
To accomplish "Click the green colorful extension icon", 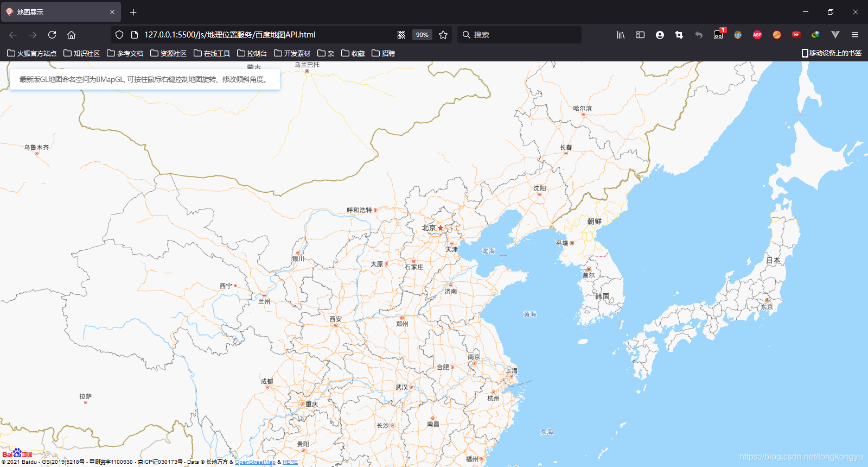I will (x=815, y=35).
